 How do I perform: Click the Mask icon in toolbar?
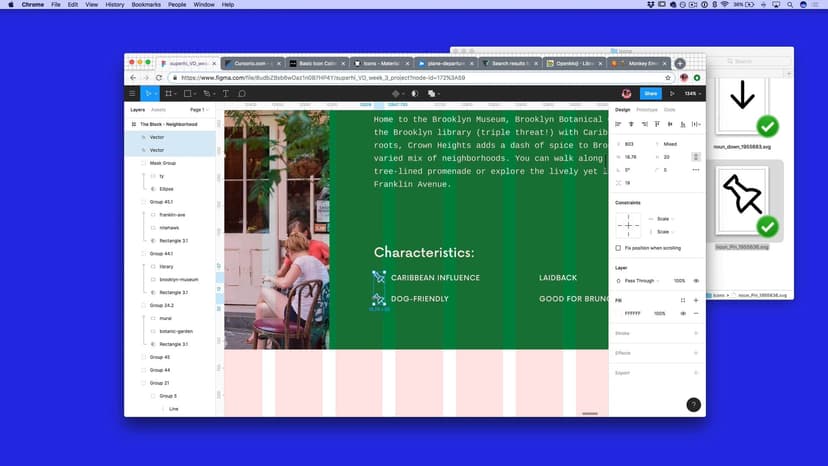415,94
